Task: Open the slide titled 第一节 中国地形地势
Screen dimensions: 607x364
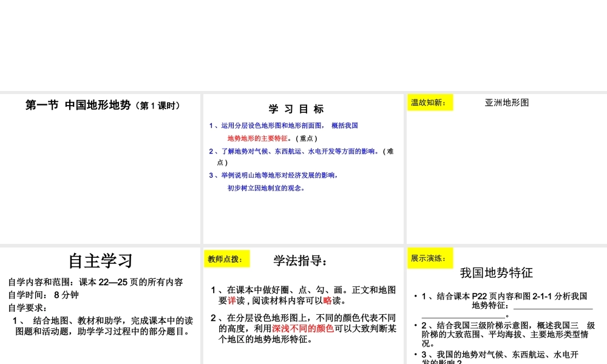Action: (100, 169)
